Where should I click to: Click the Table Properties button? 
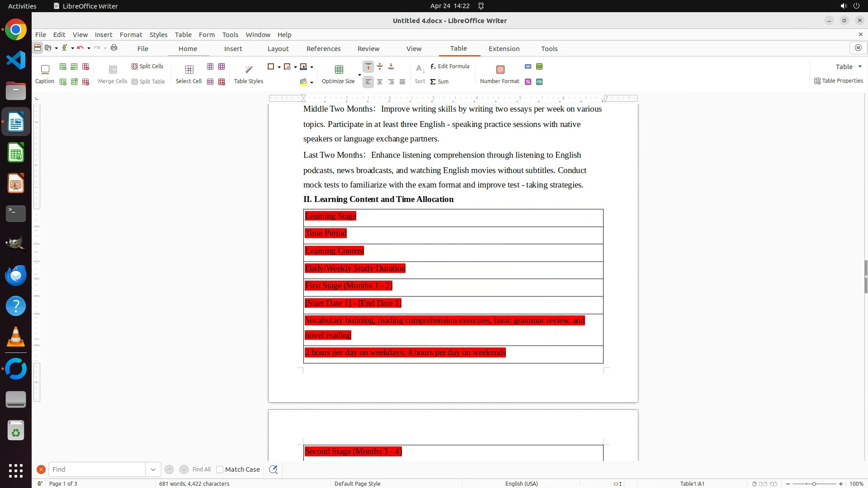[839, 81]
